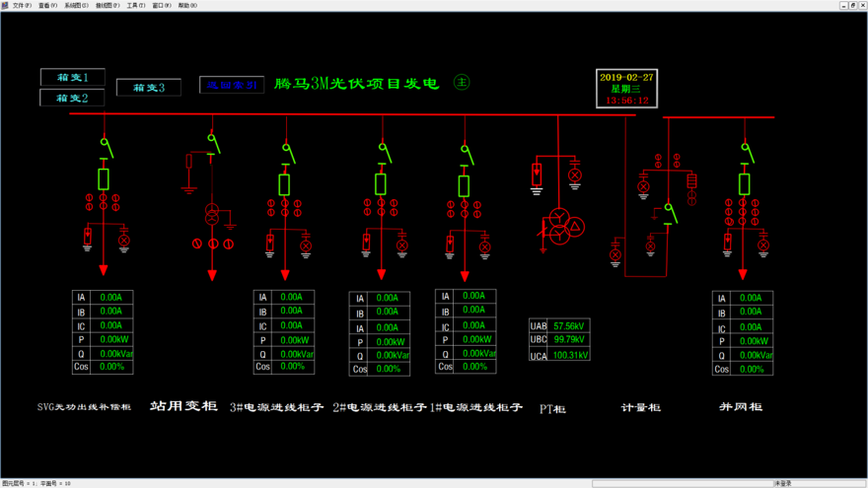
Task: Toggle the 1#电源进线柜子 disconnect switch
Action: 467,153
